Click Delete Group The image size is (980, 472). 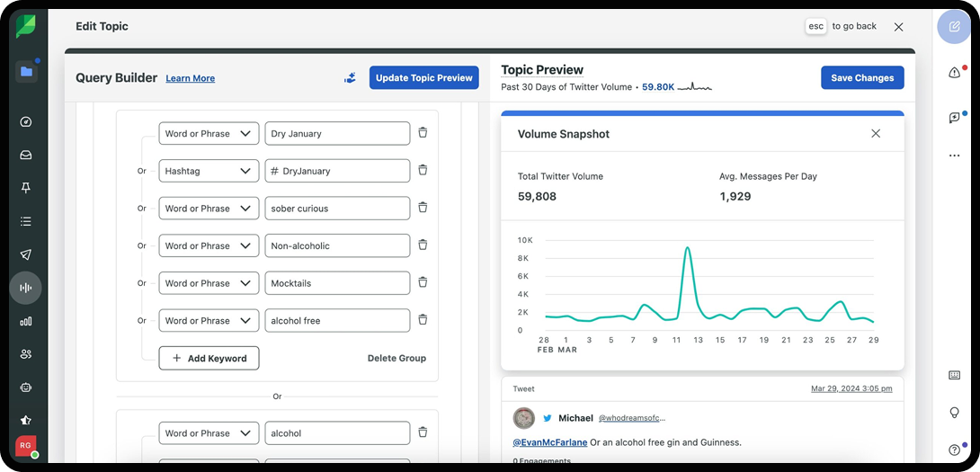(x=396, y=358)
